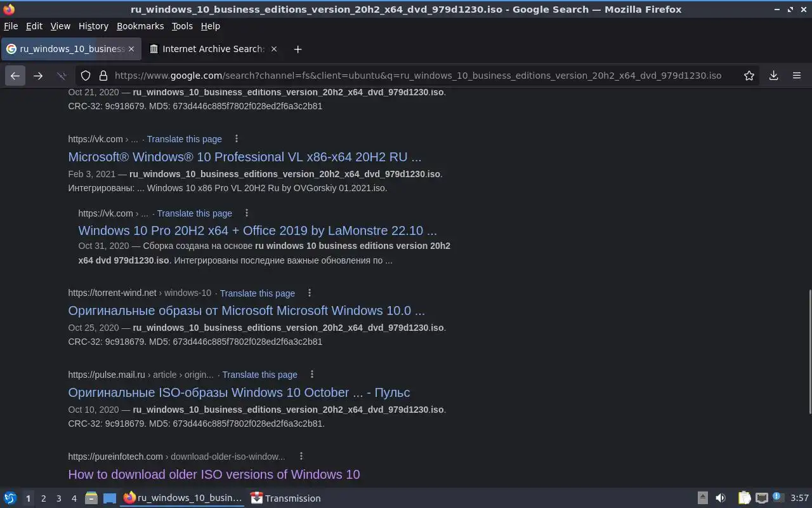Open Оригинальные ISO-образы Windows 10 October result
The width and height of the screenshot is (812, 508).
pos(239,392)
